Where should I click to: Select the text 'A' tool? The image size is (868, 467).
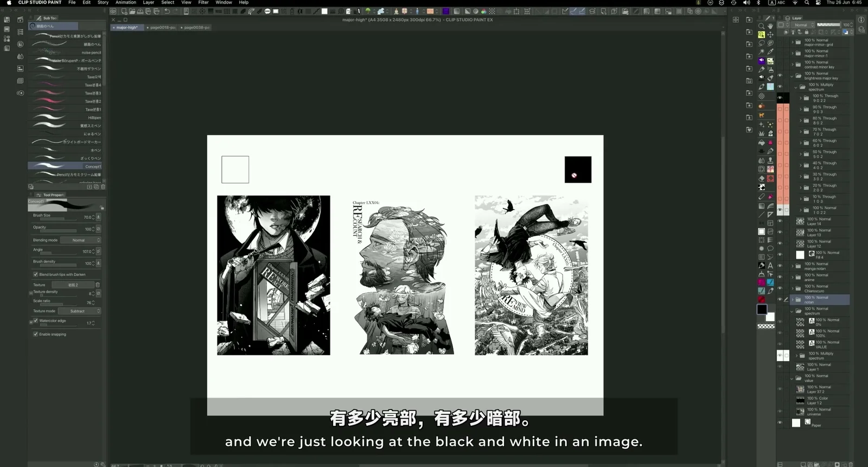click(770, 266)
